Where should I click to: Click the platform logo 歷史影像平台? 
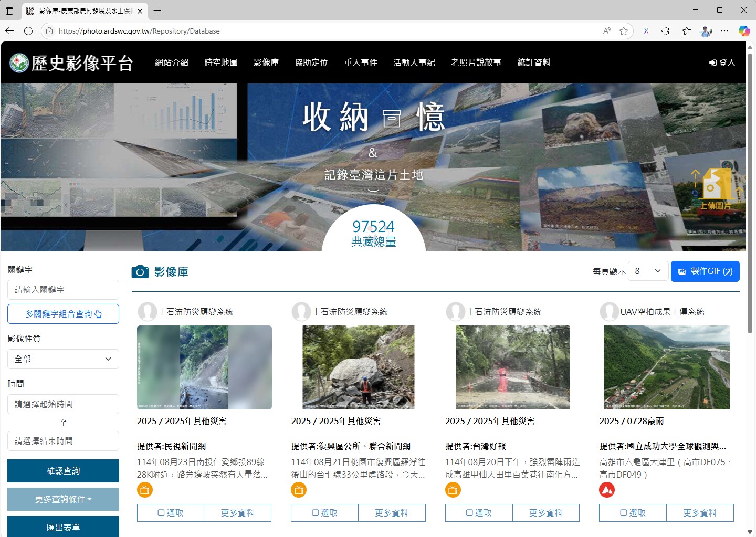point(71,63)
